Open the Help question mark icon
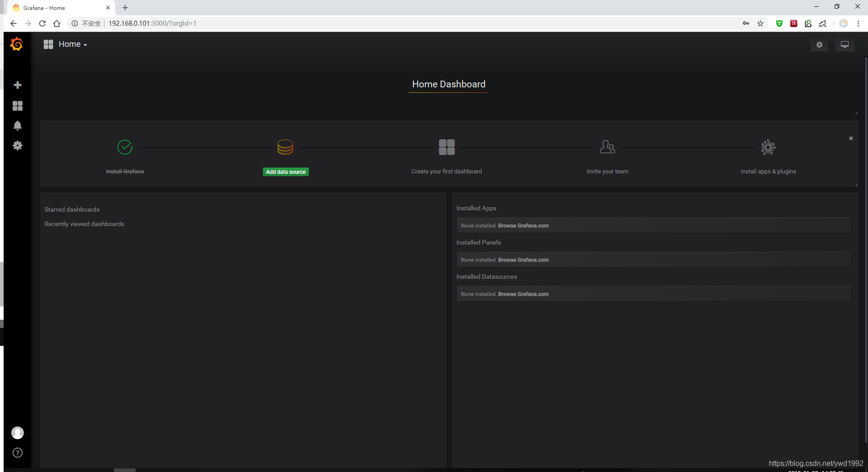 point(18,453)
